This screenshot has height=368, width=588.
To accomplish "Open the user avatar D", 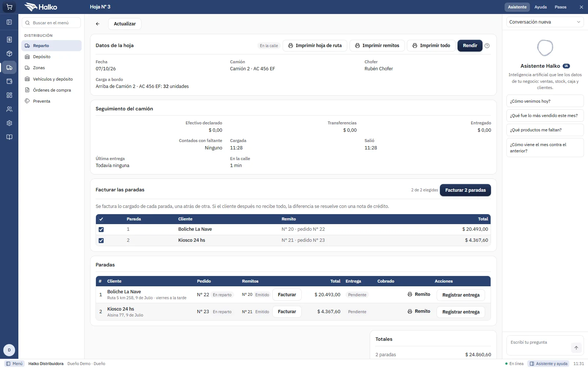I will pyautogui.click(x=9, y=350).
